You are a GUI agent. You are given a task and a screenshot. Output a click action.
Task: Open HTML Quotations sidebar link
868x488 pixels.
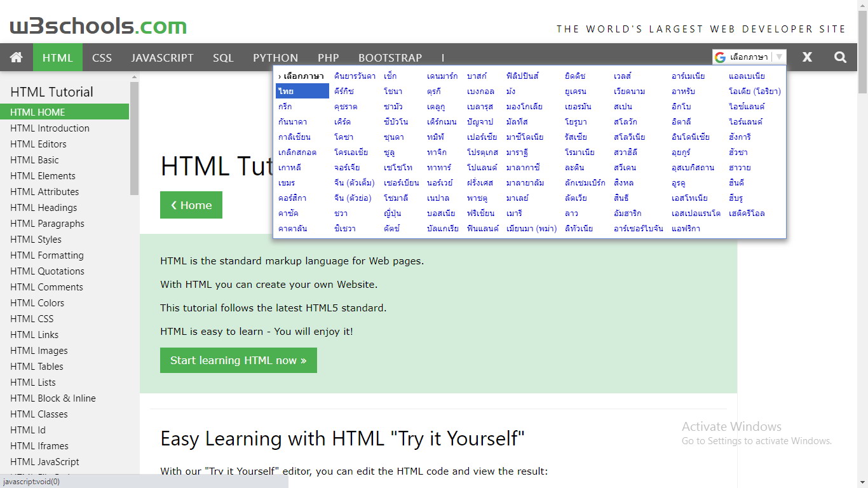pos(47,271)
